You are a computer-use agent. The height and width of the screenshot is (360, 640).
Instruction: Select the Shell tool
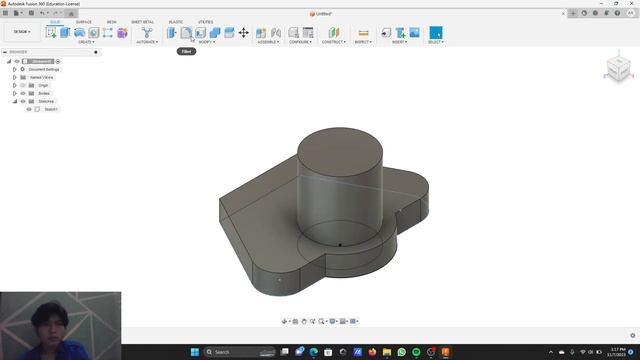tap(200, 33)
